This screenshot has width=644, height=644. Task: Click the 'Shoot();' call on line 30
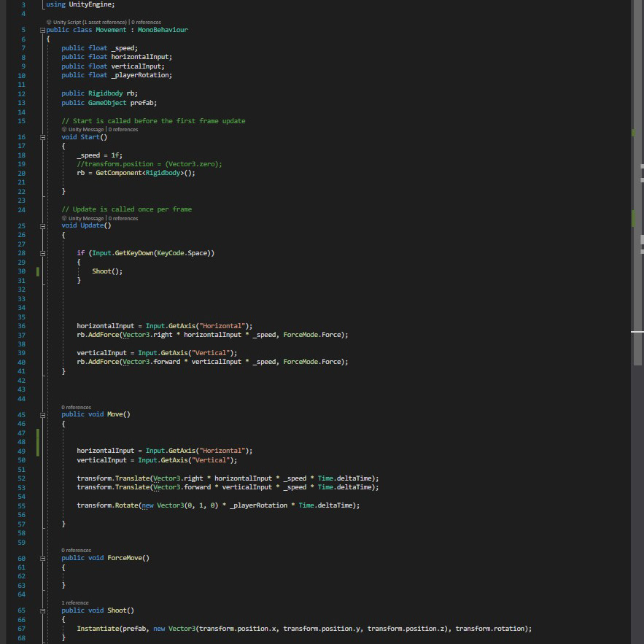pyautogui.click(x=107, y=271)
